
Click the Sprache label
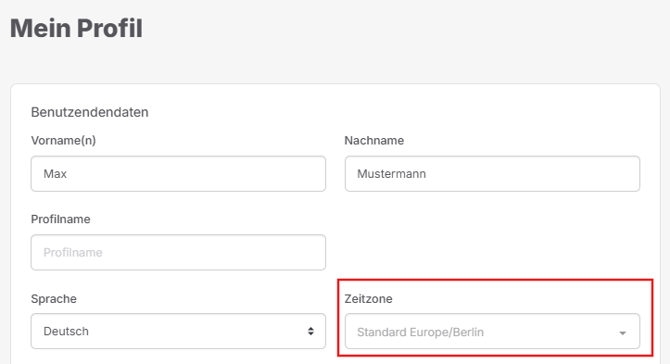pyautogui.click(x=53, y=299)
